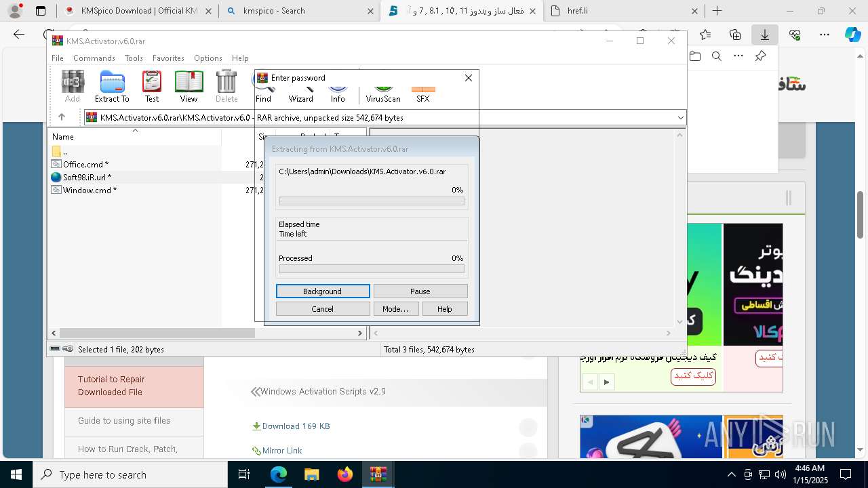
Task: Open Firefox from the taskbar
Action: 345,474
